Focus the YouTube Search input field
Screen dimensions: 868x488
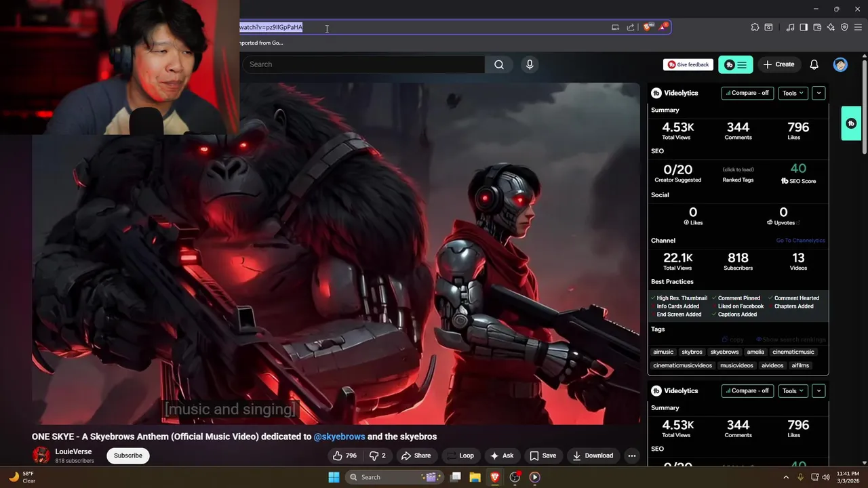click(363, 64)
